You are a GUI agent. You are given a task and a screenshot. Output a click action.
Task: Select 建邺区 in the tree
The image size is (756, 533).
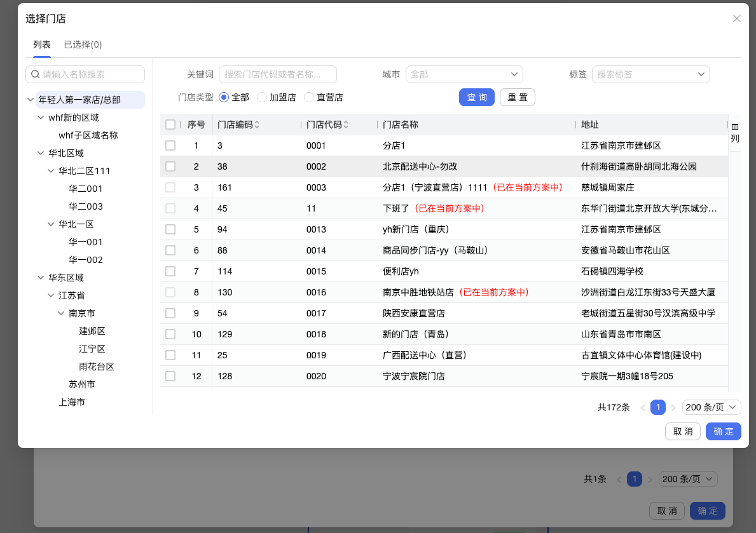[x=92, y=331]
